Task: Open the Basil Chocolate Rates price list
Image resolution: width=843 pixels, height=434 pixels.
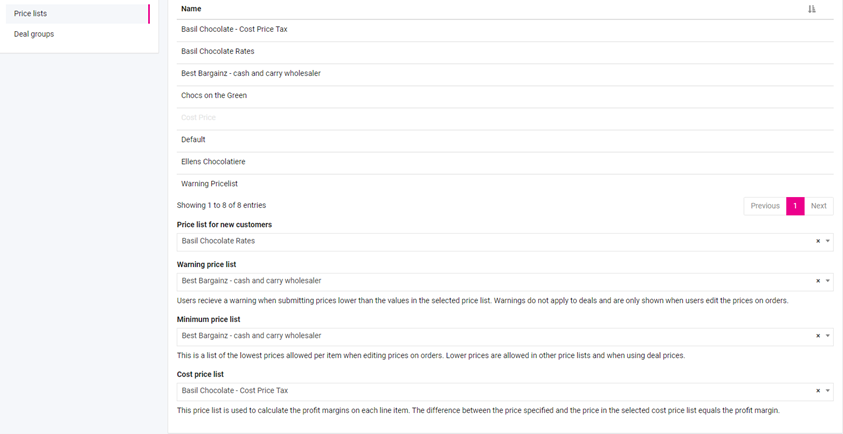Action: (217, 51)
